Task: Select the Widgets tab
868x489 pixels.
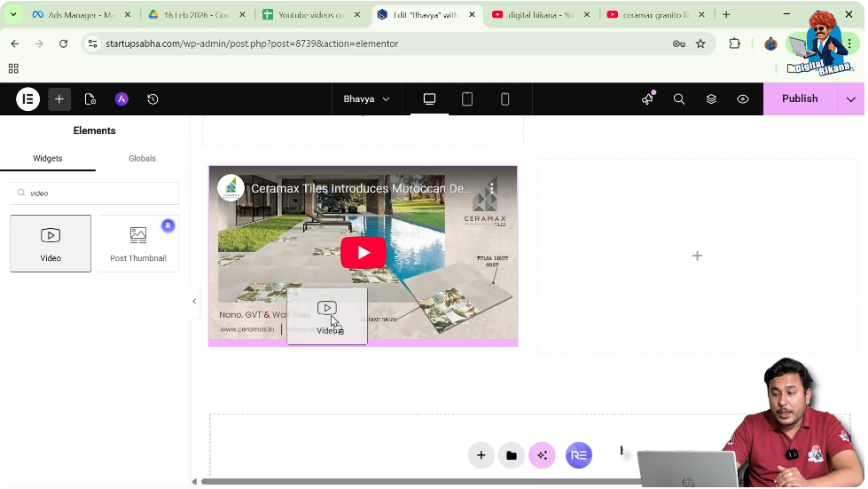Action: 48,158
